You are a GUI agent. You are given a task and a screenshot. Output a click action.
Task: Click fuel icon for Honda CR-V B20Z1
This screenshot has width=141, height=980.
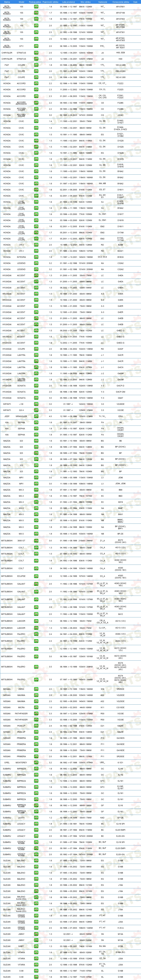point(36,251)
